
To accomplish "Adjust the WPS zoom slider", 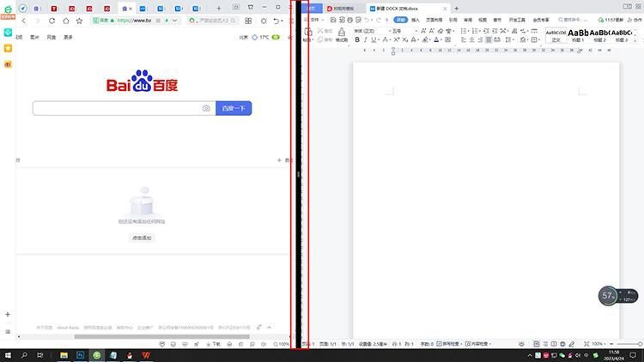I will pos(627,344).
